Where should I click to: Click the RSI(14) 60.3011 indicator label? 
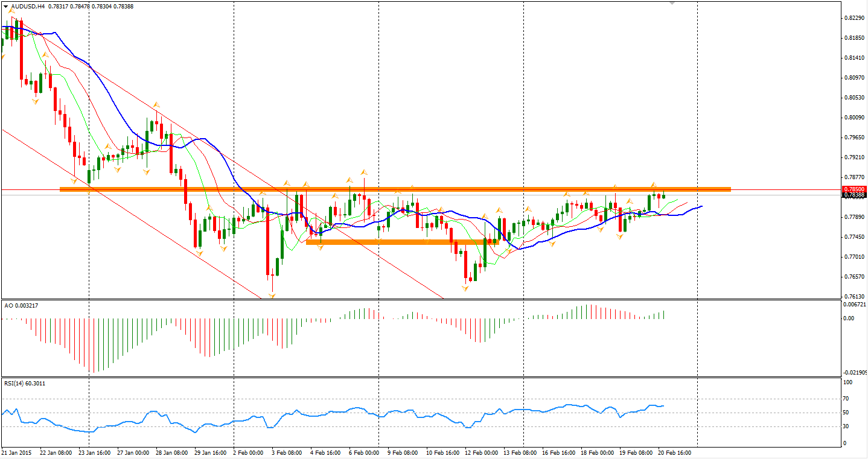(x=25, y=383)
